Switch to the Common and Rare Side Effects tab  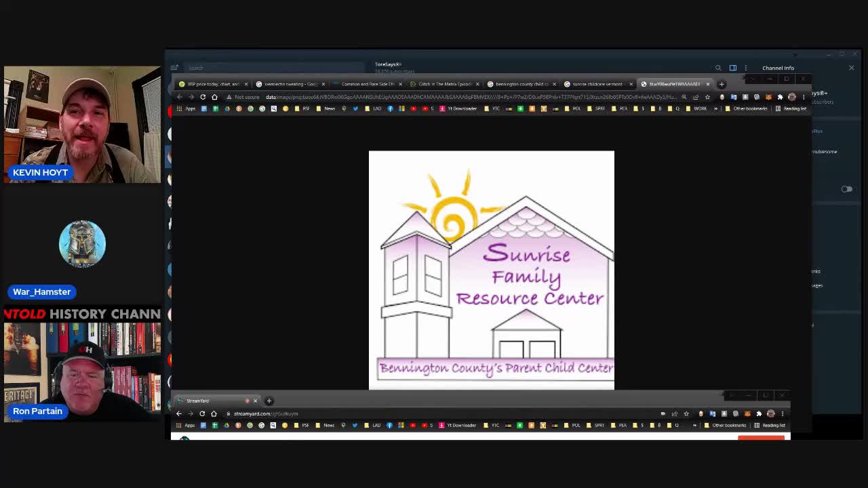coord(368,84)
